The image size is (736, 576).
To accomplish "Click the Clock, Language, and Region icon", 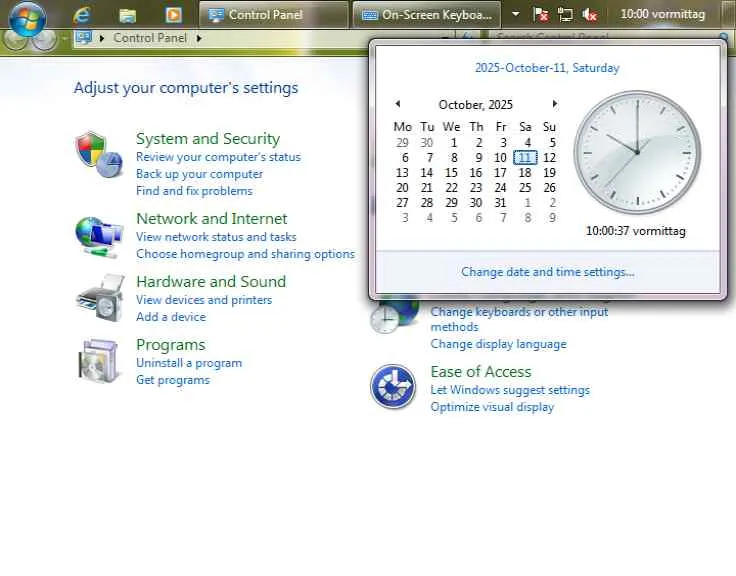I will coord(394,317).
